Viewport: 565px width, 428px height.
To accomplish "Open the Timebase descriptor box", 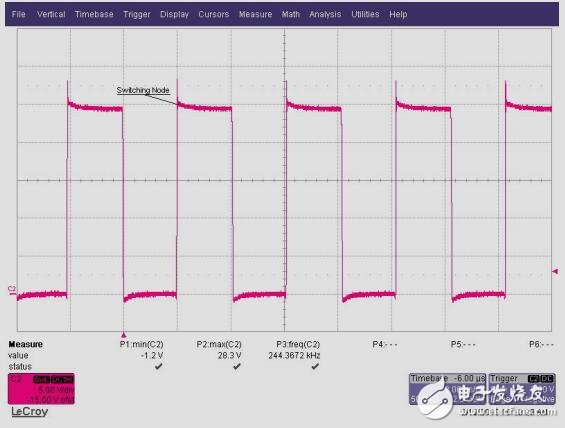I will (x=448, y=389).
